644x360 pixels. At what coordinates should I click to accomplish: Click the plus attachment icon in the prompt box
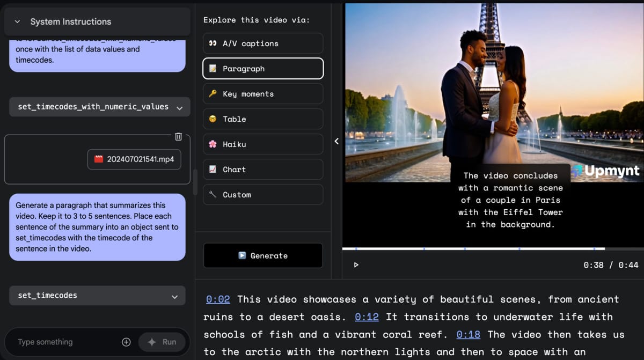[x=126, y=342]
